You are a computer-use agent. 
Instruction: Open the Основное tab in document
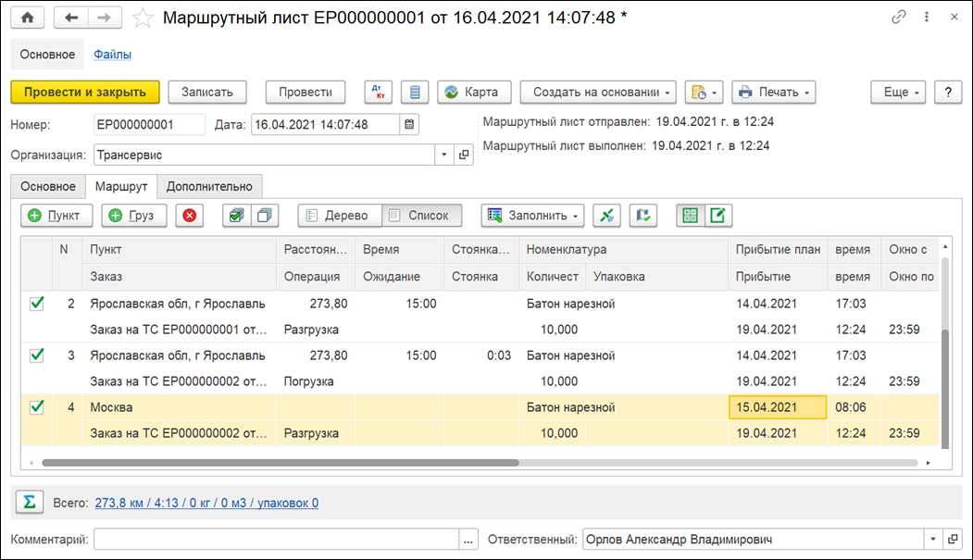[47, 186]
